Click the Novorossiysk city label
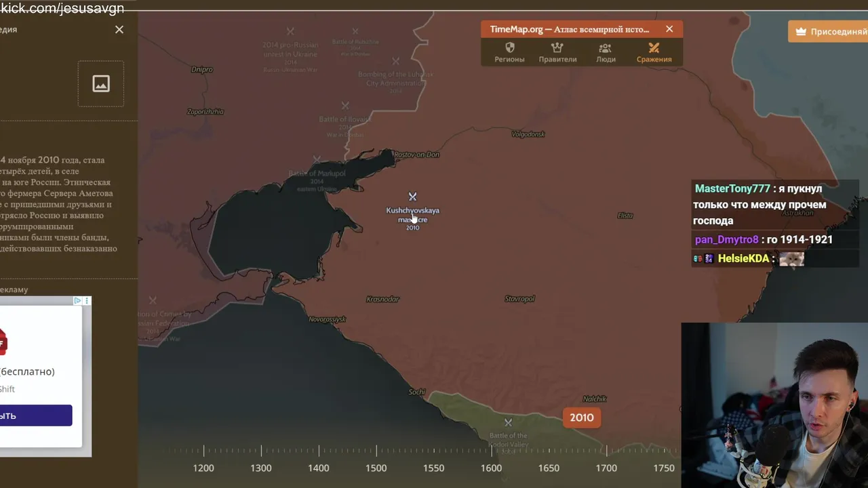The image size is (868, 488). click(328, 319)
